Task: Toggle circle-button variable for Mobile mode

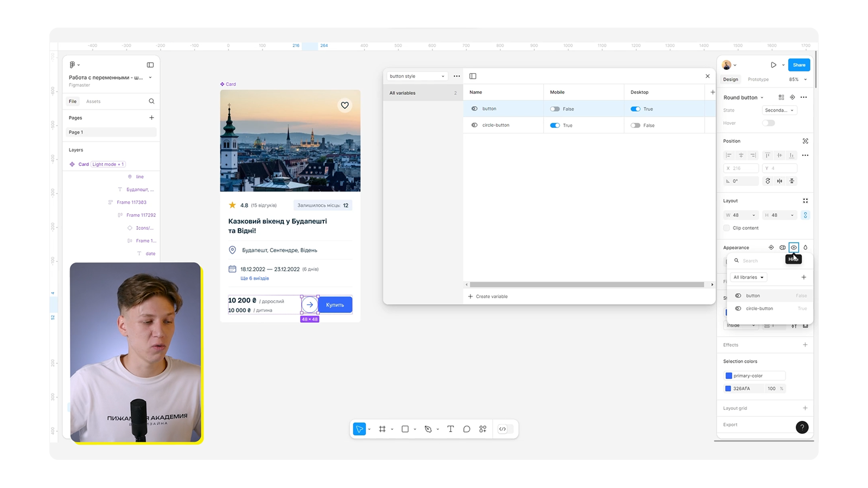Action: [x=554, y=125]
